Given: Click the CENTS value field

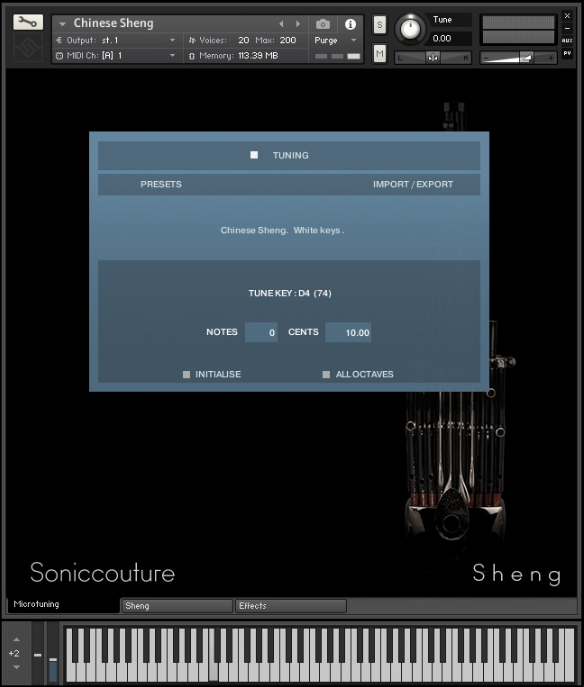Looking at the screenshot, I should [x=348, y=333].
